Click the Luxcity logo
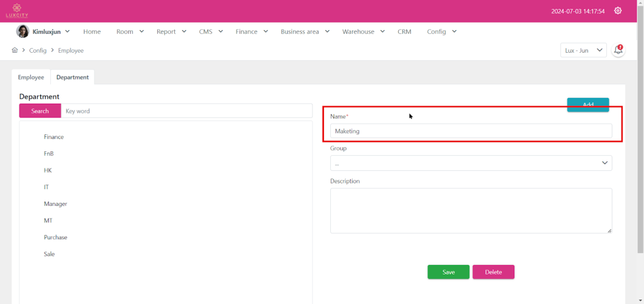 [18, 11]
